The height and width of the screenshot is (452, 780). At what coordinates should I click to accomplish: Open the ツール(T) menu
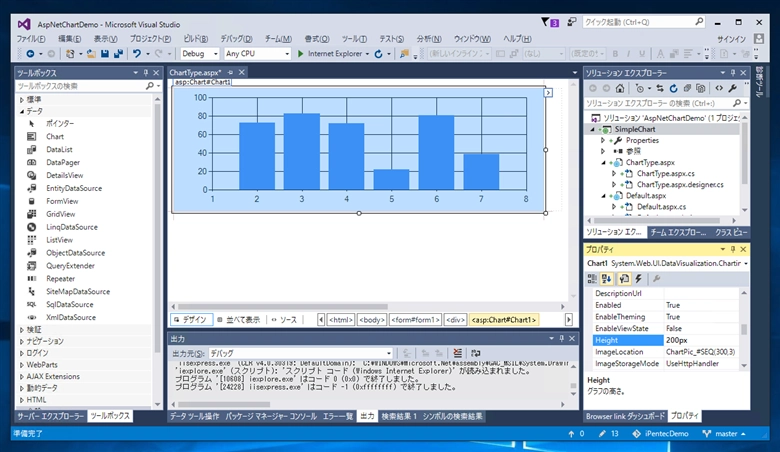[354, 39]
